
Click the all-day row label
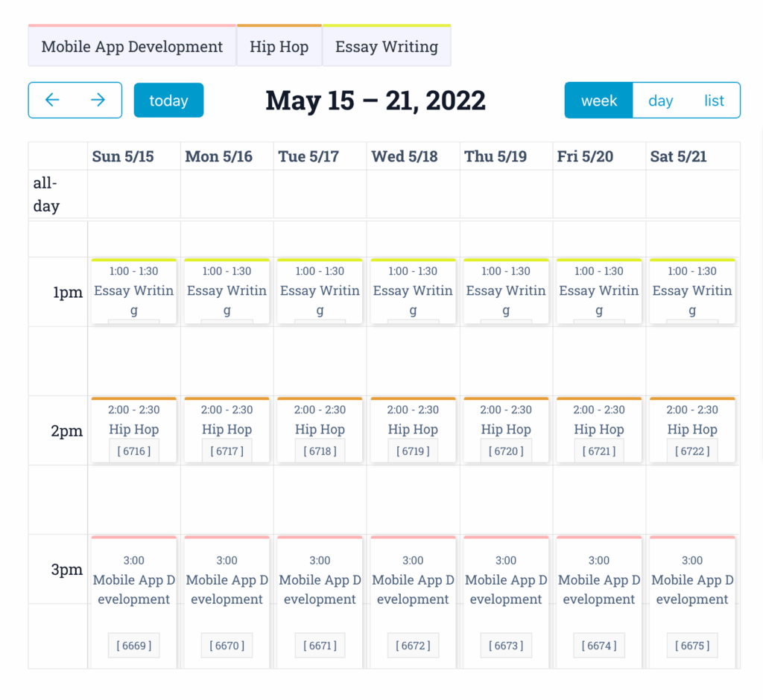click(46, 194)
